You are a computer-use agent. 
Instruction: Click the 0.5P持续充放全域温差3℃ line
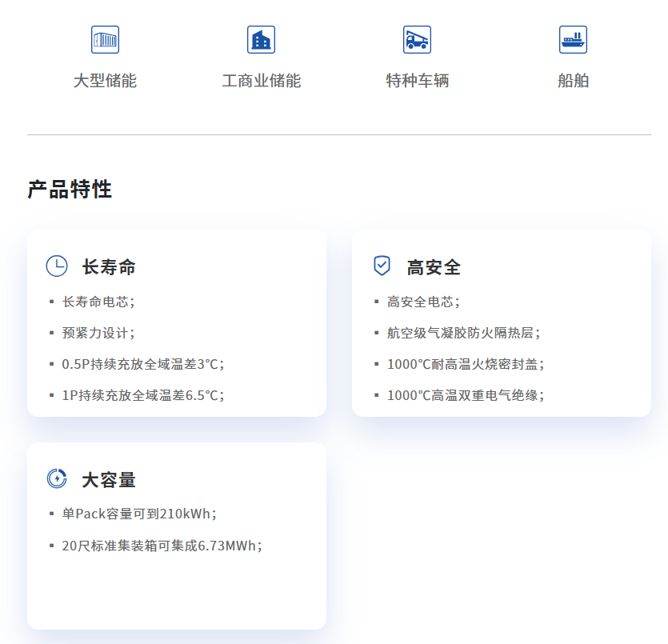coord(142,364)
